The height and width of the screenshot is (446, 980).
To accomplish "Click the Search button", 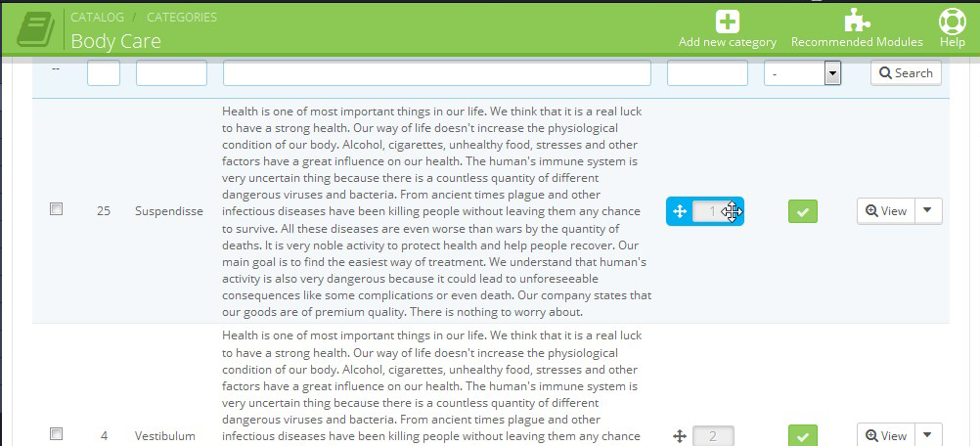I will [x=906, y=73].
